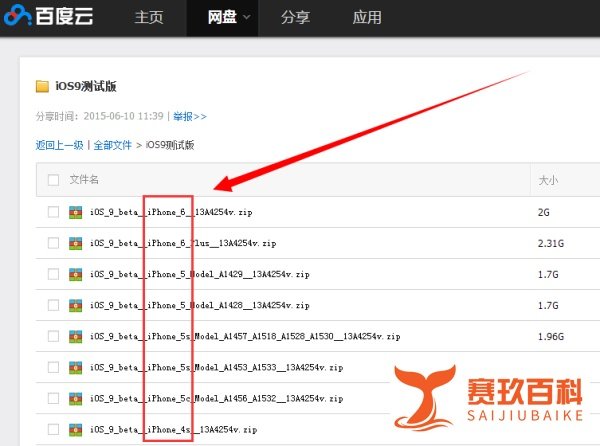600x446 pixels.
Task: Check the box for iPhone_6 13A4254v.zip
Action: point(53,212)
